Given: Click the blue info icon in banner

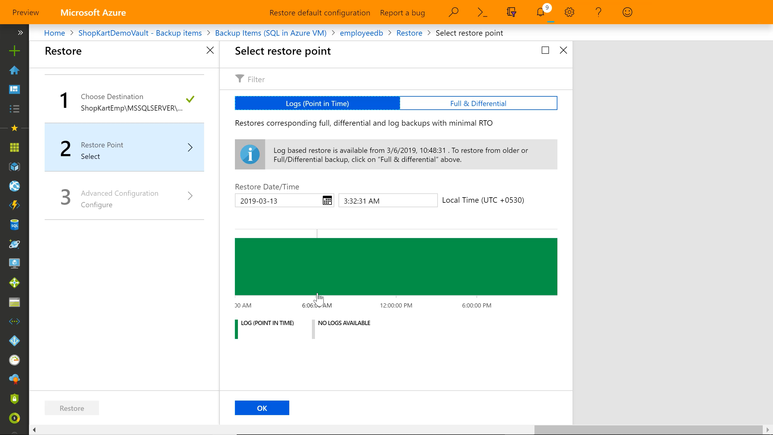Looking at the screenshot, I should (x=250, y=154).
